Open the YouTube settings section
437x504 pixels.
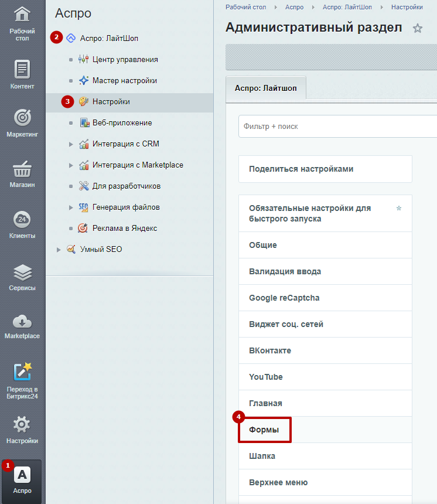coord(325,377)
